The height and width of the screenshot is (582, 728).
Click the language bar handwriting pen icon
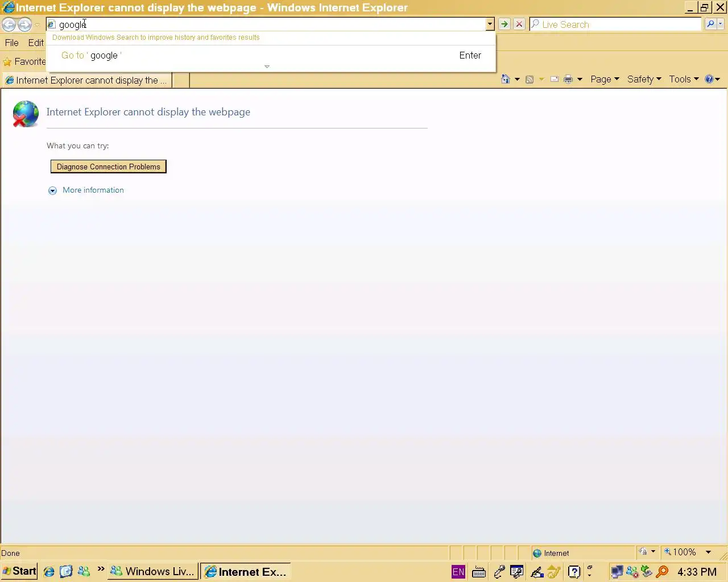tap(537, 572)
